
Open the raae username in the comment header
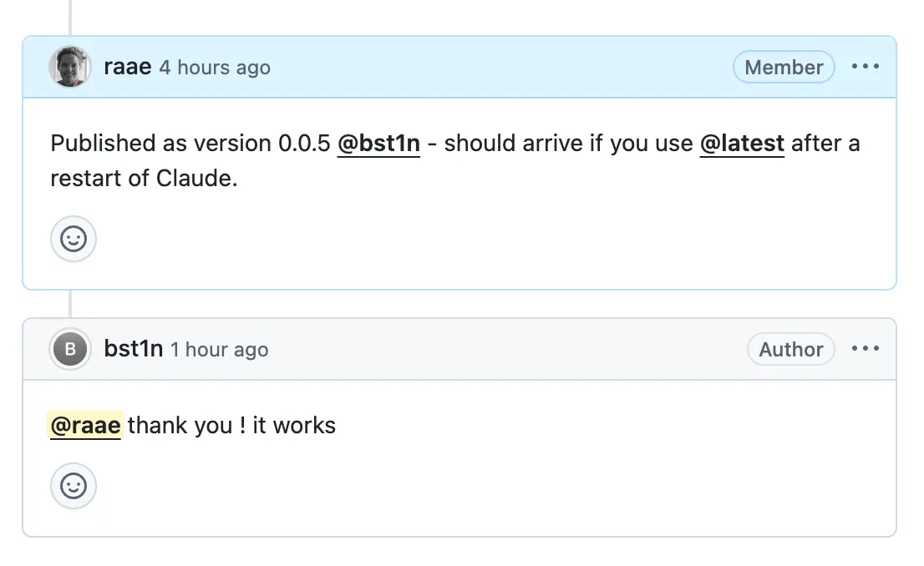[x=127, y=67]
